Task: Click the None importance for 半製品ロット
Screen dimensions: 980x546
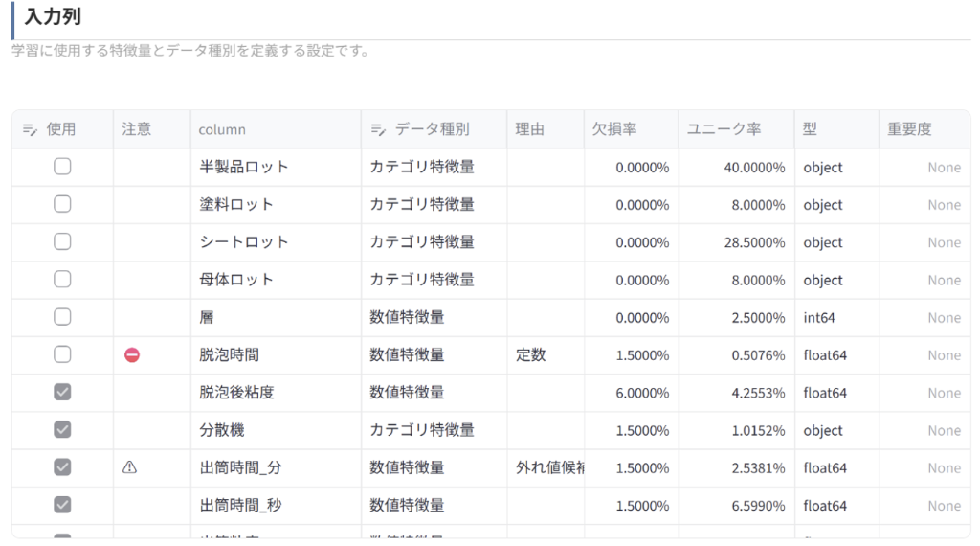Action: pos(944,168)
